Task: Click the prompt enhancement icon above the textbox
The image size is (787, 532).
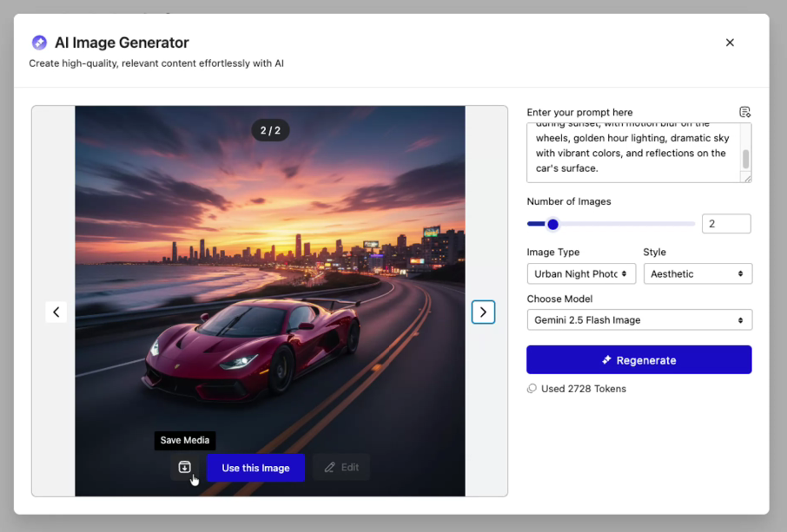Action: coord(744,111)
